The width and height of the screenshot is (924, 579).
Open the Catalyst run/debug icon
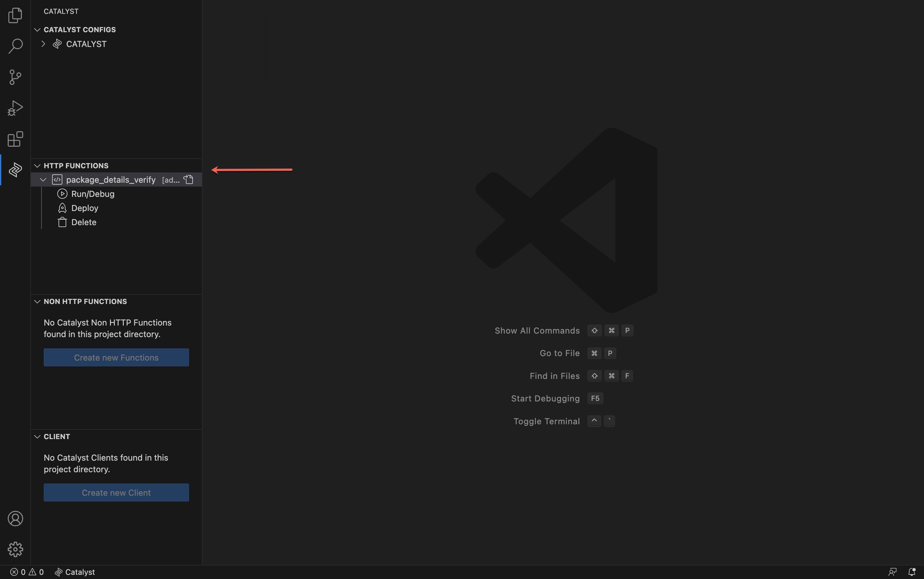[62, 194]
